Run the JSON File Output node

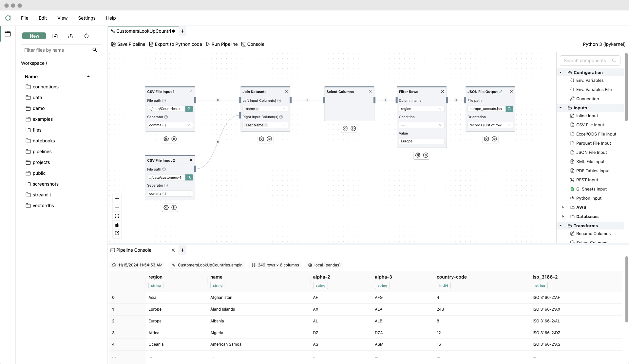coord(494,139)
